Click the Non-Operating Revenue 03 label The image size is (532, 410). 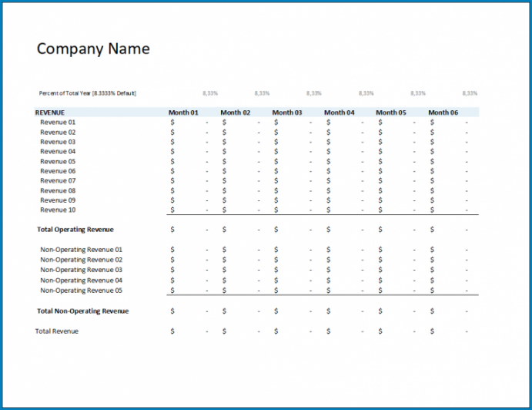pyautogui.click(x=81, y=270)
